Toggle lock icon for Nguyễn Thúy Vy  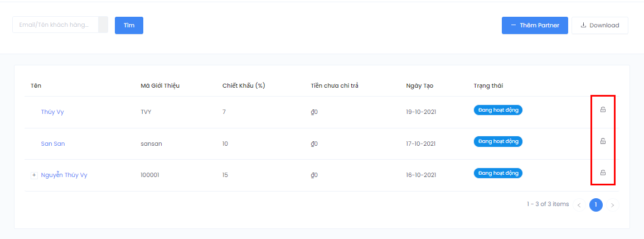[603, 173]
